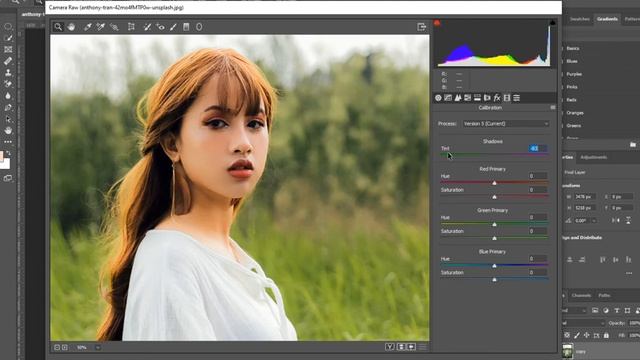Select the Adjustment Brush tool
The width and height of the screenshot is (640, 360).
[173, 27]
